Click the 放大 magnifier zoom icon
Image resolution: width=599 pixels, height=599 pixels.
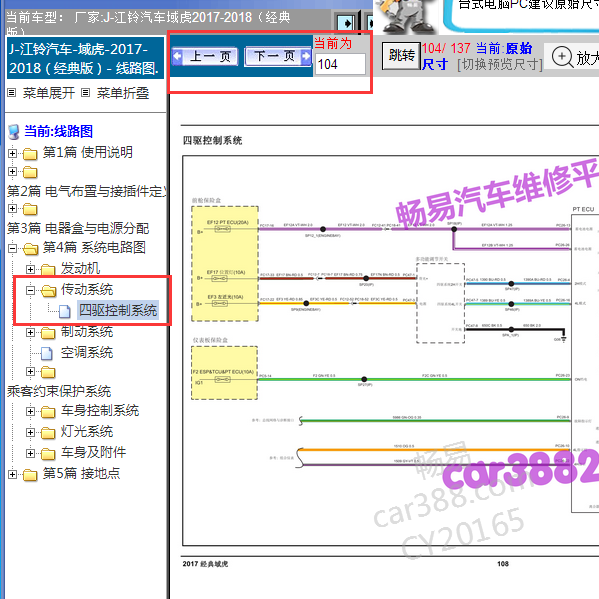pyautogui.click(x=562, y=57)
